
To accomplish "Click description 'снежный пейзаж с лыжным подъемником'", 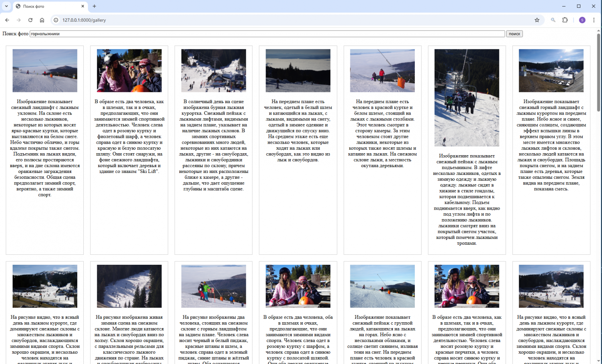I will tap(467, 200).
